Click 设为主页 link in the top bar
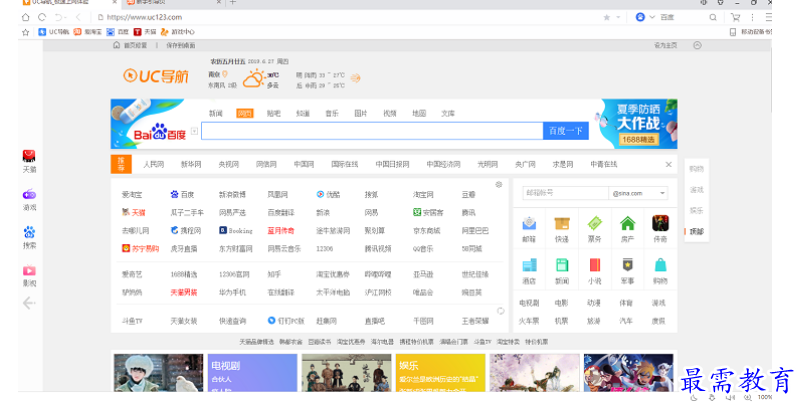This screenshot has height=412, width=802. point(665,45)
